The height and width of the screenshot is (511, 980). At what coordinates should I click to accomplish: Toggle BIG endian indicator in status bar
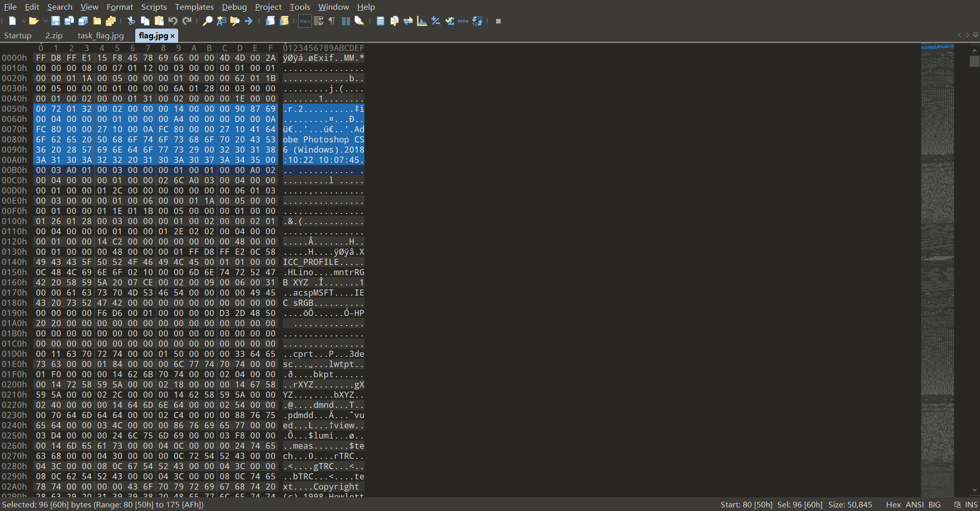pyautogui.click(x=935, y=504)
